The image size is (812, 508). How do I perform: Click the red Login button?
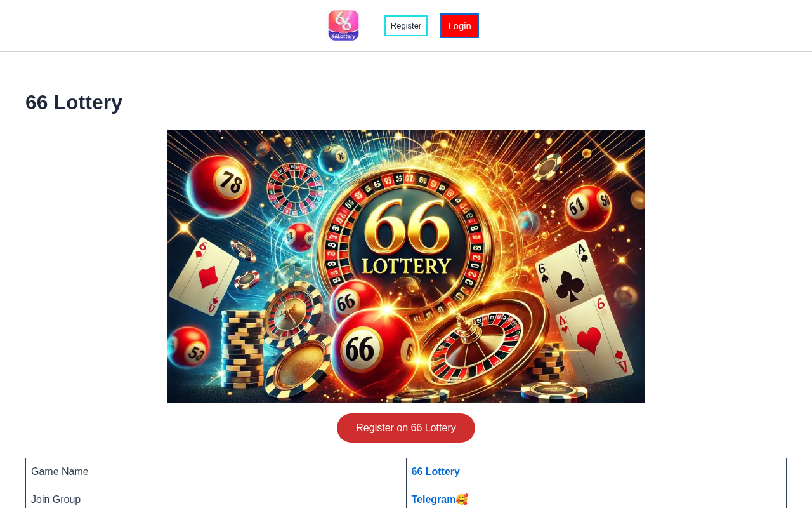[459, 25]
